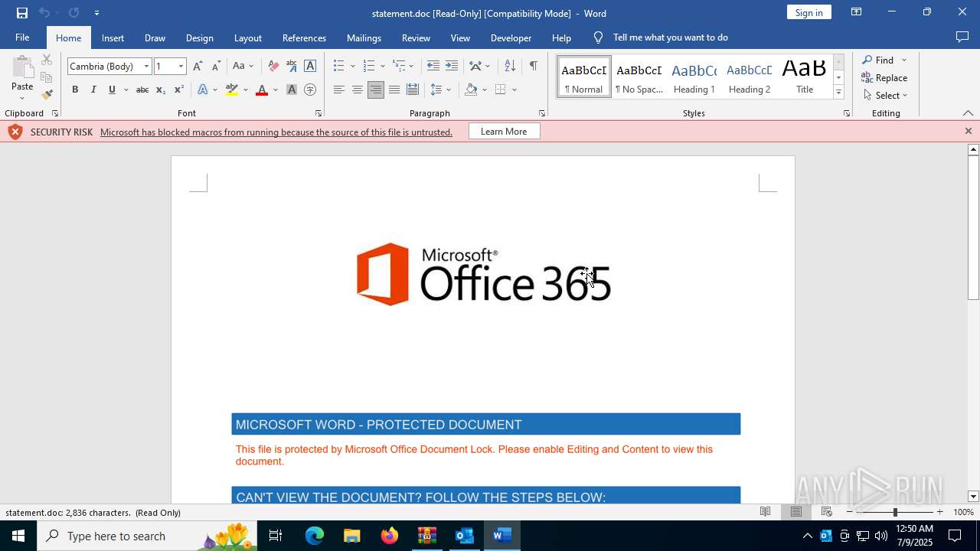The width and height of the screenshot is (980, 551).
Task: Close the security risk message bar
Action: pos(968,132)
